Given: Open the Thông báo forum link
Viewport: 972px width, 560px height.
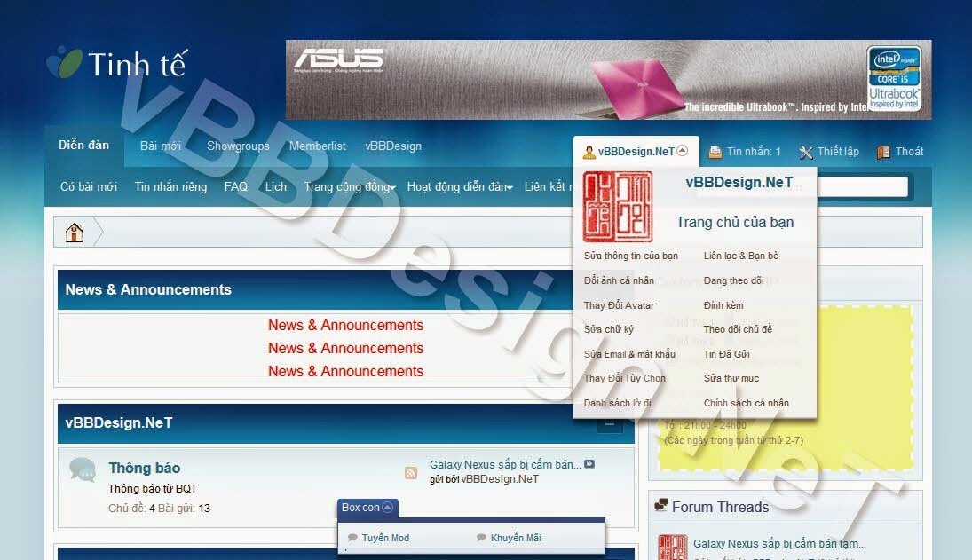Looking at the screenshot, I should point(145,468).
